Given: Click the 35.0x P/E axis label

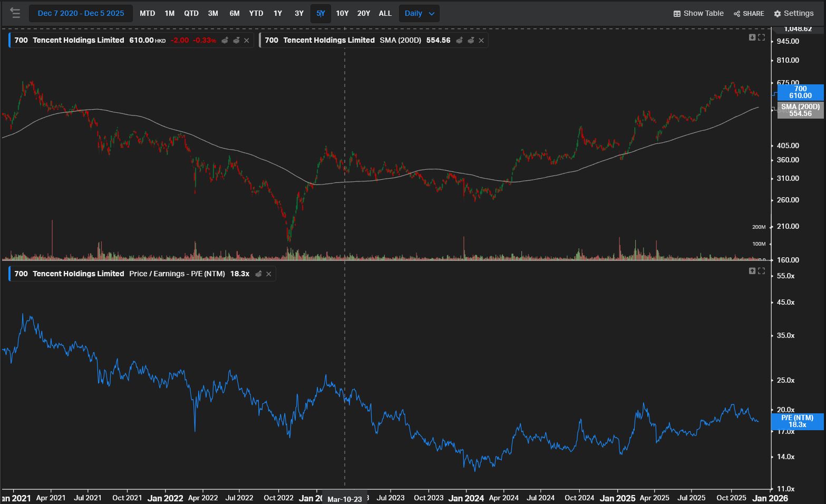Looking at the screenshot, I should [x=785, y=335].
